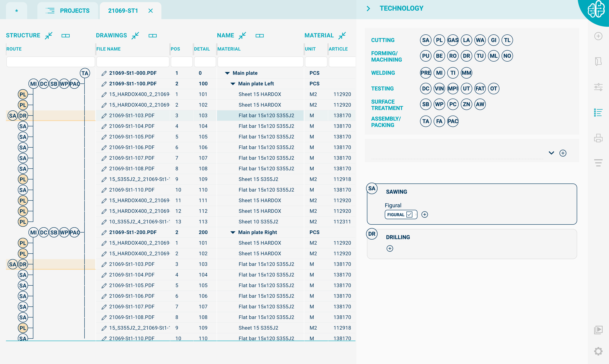
Task: Collapse the Main plate Right tree node
Action: (x=233, y=233)
